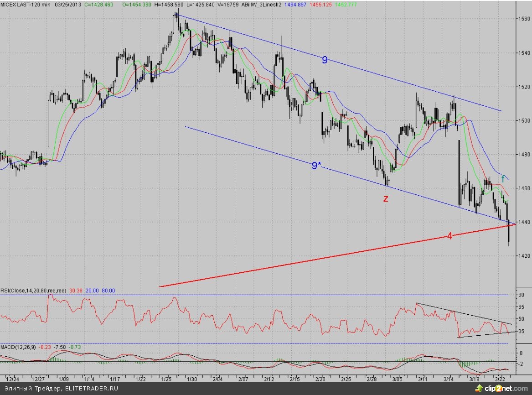532x395 pixels.
Task: Click the red 'z' wave marker
Action: point(386,199)
